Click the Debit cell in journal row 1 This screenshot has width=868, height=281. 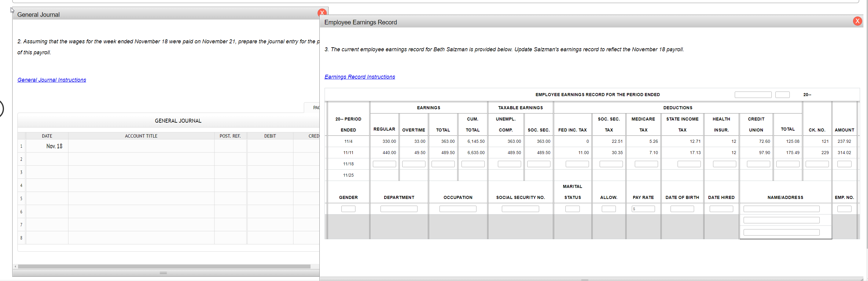coord(270,146)
